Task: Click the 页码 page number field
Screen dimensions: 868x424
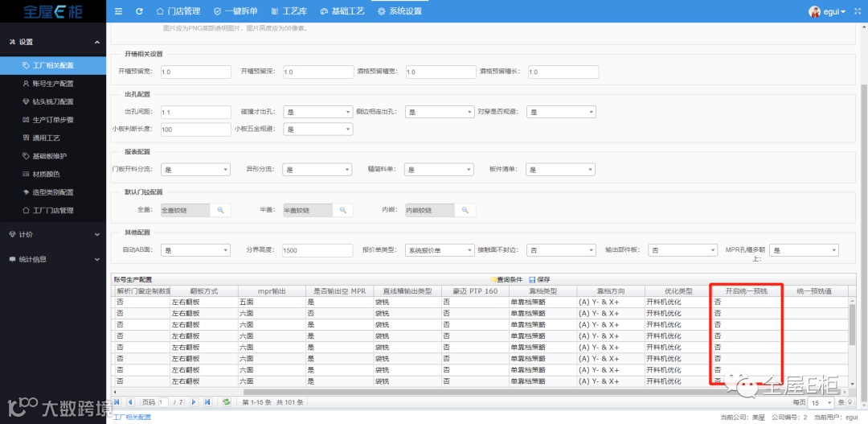Action: coord(164,401)
